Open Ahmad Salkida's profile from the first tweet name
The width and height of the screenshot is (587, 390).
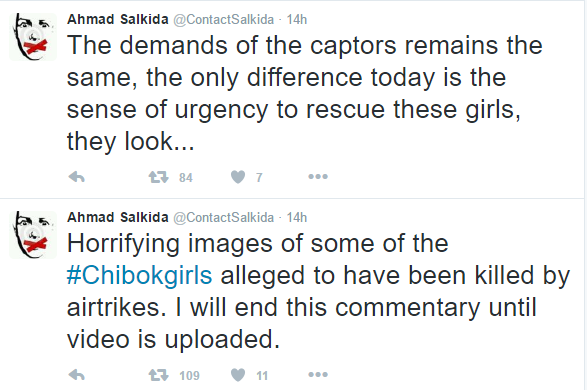118,19
